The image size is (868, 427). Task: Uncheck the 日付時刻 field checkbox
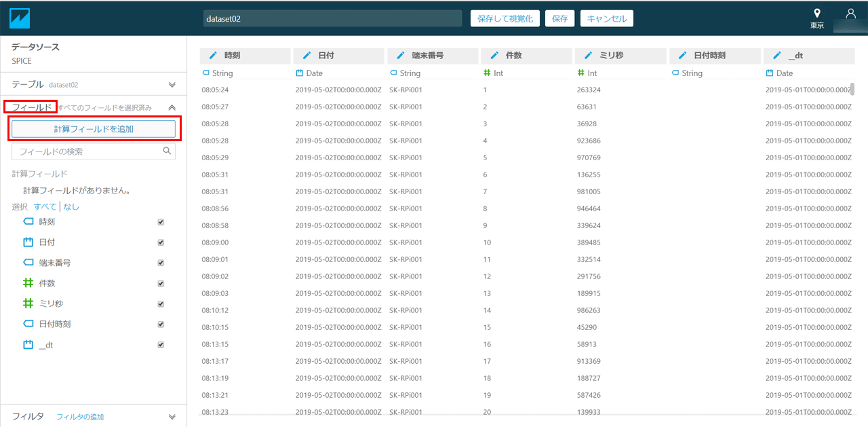(x=161, y=324)
